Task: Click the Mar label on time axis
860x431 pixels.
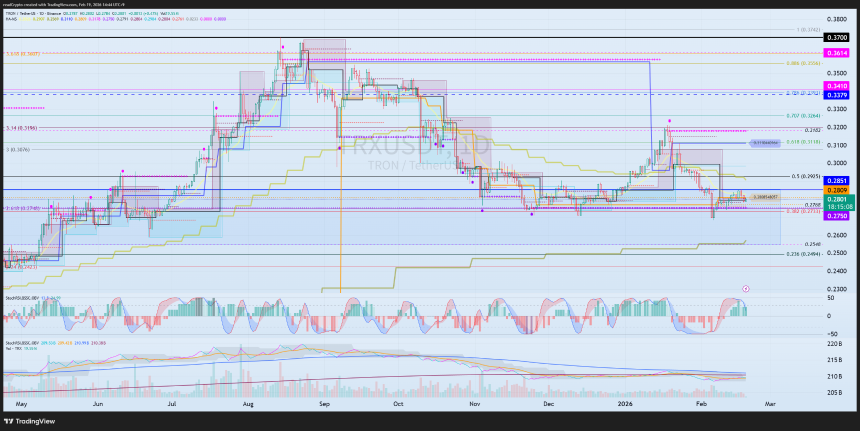Action: (x=770, y=404)
